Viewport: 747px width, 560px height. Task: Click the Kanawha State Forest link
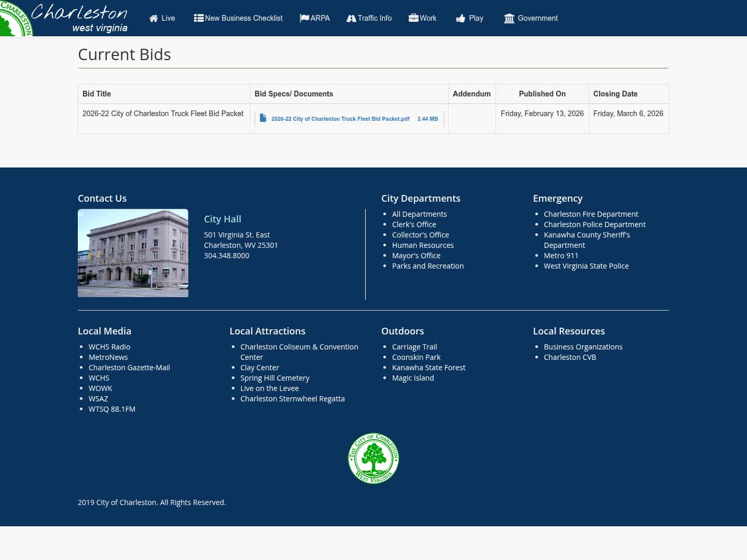428,367
